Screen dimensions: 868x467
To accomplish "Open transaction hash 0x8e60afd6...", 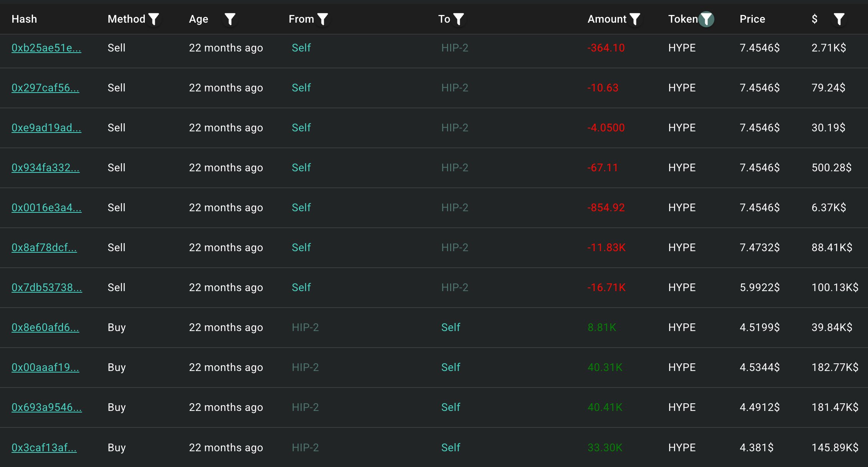I will pos(45,327).
